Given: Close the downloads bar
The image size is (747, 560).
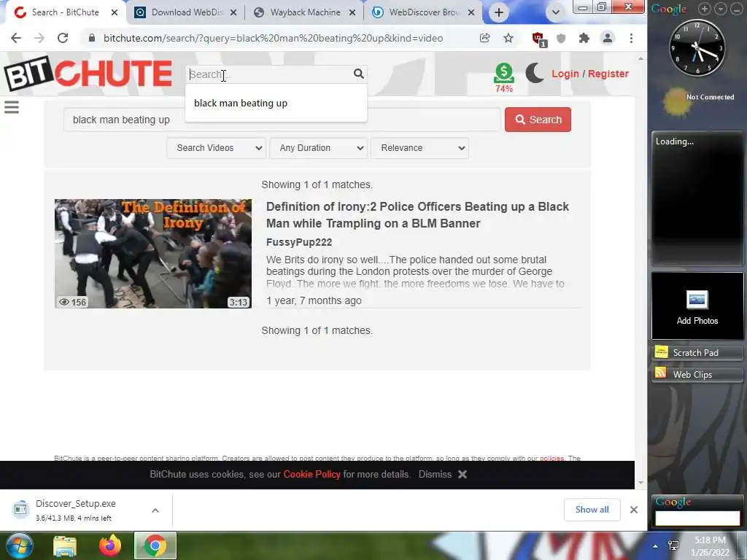Looking at the screenshot, I should tap(634, 510).
